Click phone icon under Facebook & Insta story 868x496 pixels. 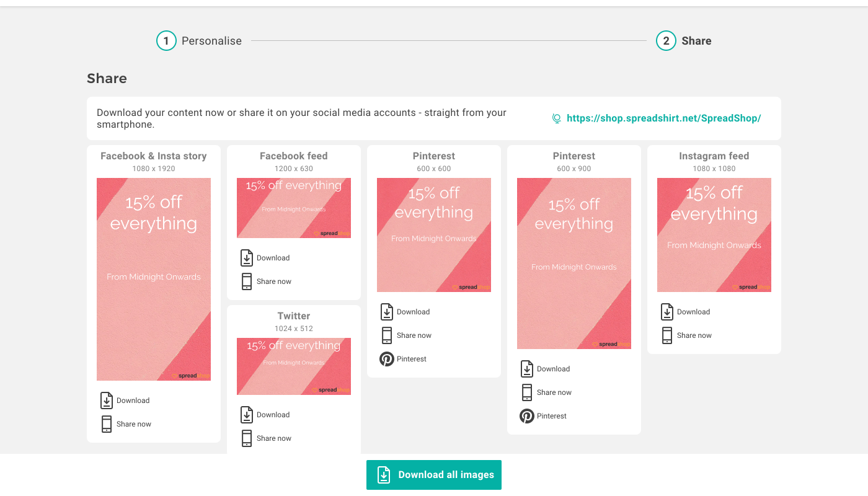pos(107,424)
